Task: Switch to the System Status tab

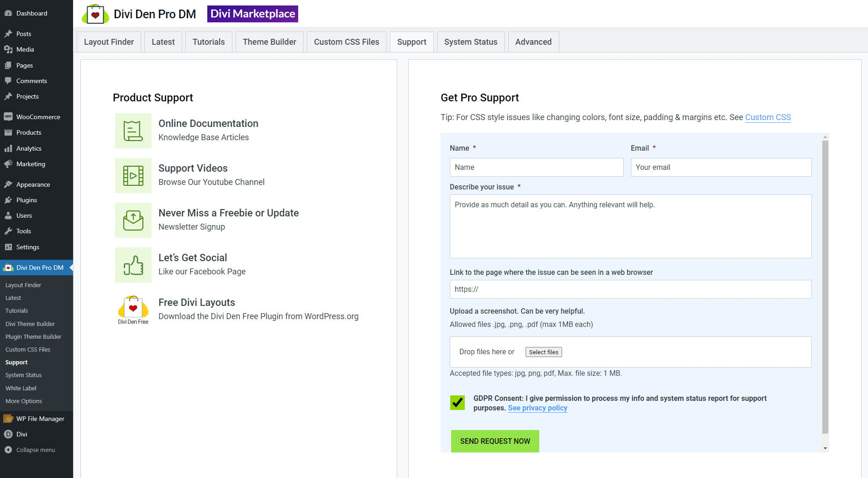Action: (x=470, y=42)
